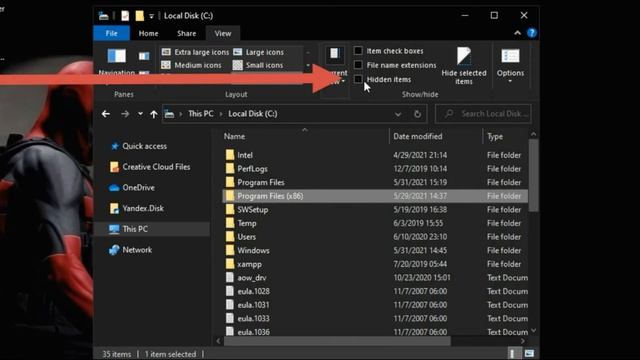
Task: Open the Quick Access Toolbar customize dropdown
Action: [x=151, y=16]
